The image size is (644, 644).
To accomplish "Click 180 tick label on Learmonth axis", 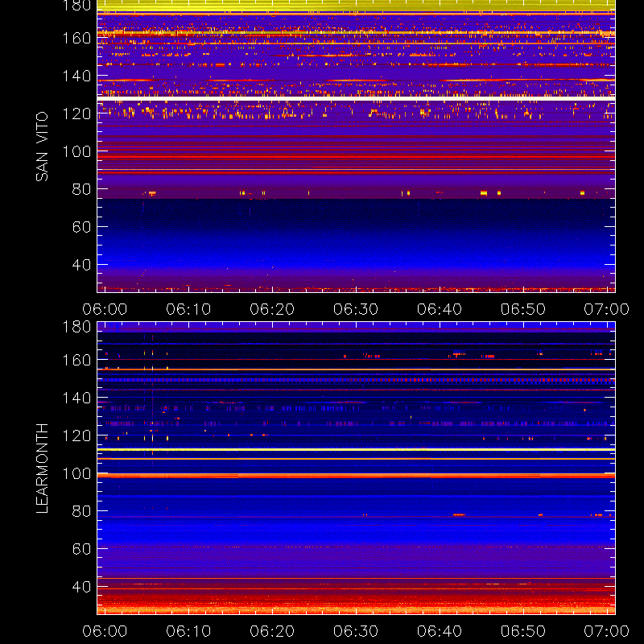I will pos(76,327).
